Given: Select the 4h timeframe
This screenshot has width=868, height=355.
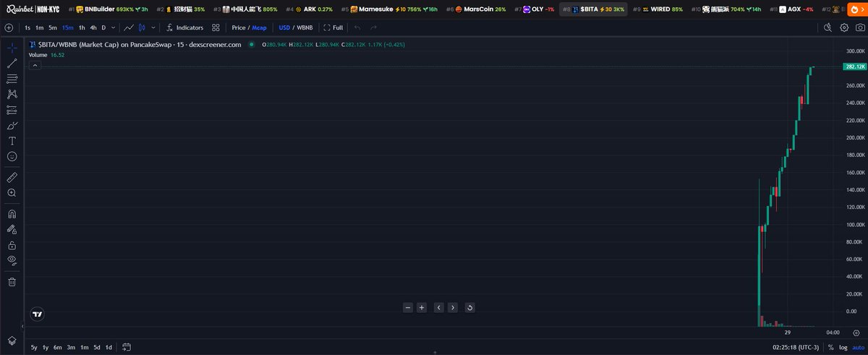Looking at the screenshot, I should pyautogui.click(x=93, y=27).
